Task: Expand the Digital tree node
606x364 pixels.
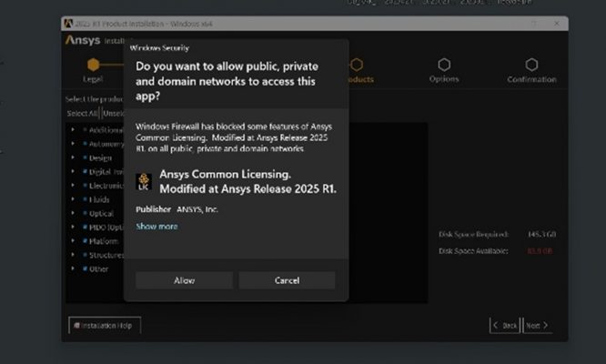Action: pos(73,171)
